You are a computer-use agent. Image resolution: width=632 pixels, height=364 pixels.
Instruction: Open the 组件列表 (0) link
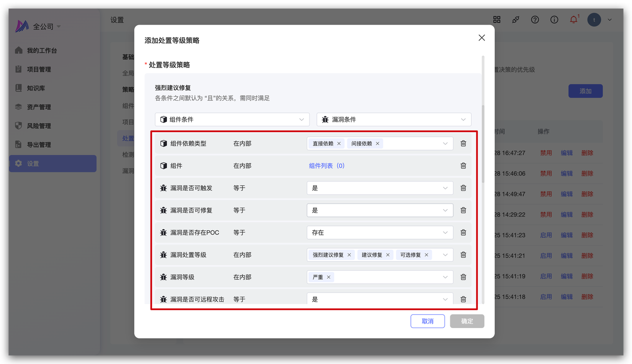pyautogui.click(x=326, y=166)
